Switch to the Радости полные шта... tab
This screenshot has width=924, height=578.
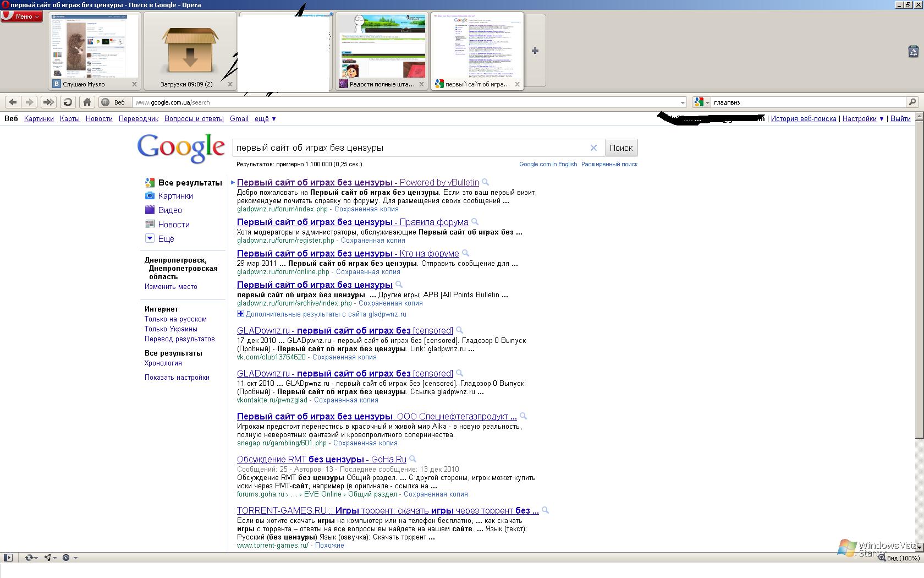[381, 51]
